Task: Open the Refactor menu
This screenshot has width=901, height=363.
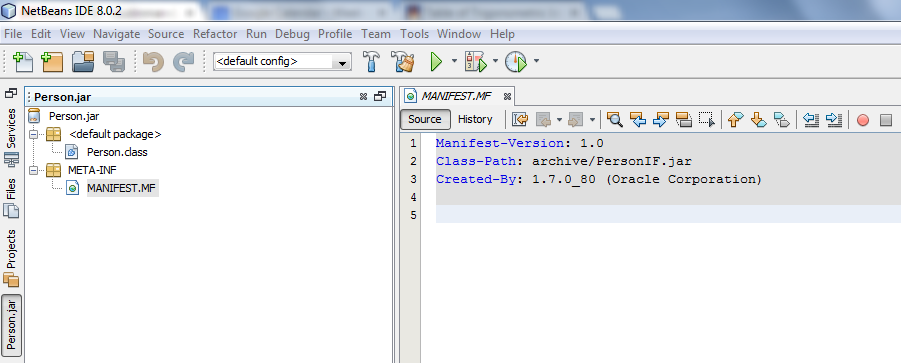Action: pyautogui.click(x=215, y=34)
